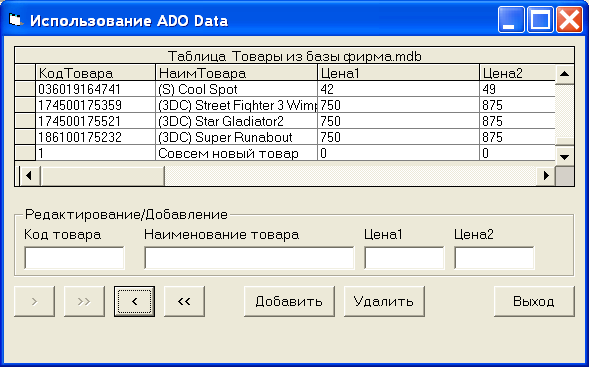Click the horizontal scrollbar thumb
This screenshot has height=367, width=589.
(103, 175)
